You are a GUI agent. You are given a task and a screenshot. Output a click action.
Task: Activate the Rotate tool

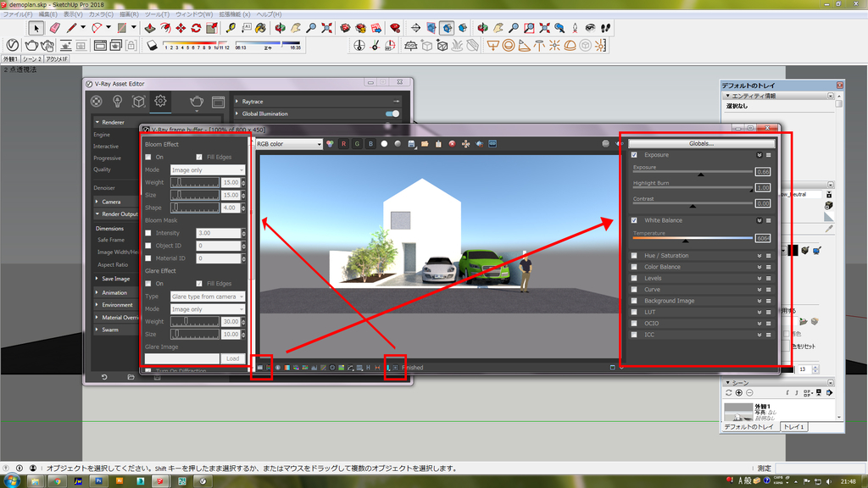[196, 28]
